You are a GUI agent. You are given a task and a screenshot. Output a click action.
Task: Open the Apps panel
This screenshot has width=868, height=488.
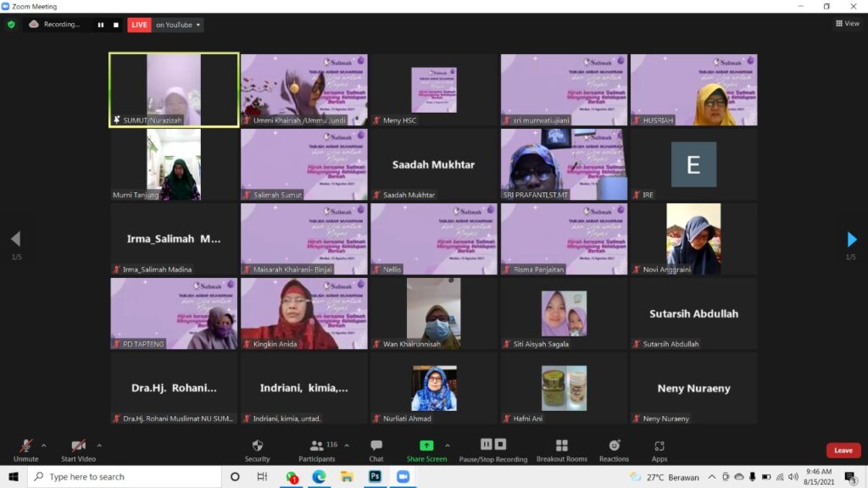pyautogui.click(x=659, y=446)
